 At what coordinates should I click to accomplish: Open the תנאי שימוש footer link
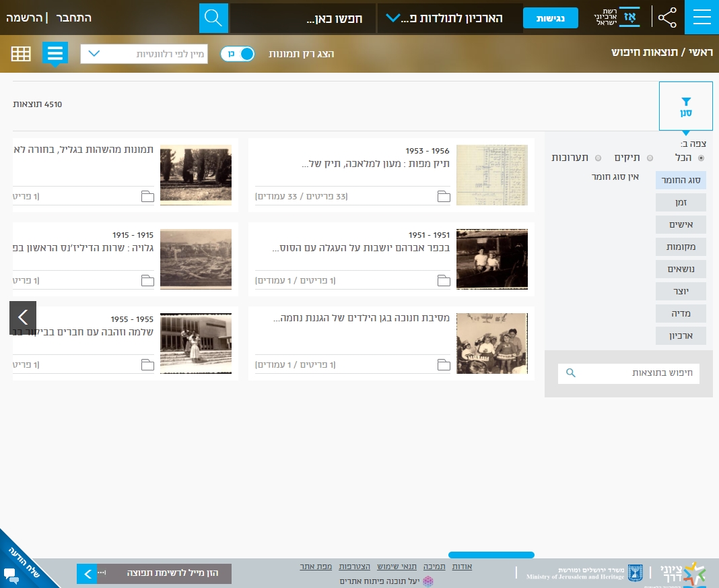pos(397,567)
